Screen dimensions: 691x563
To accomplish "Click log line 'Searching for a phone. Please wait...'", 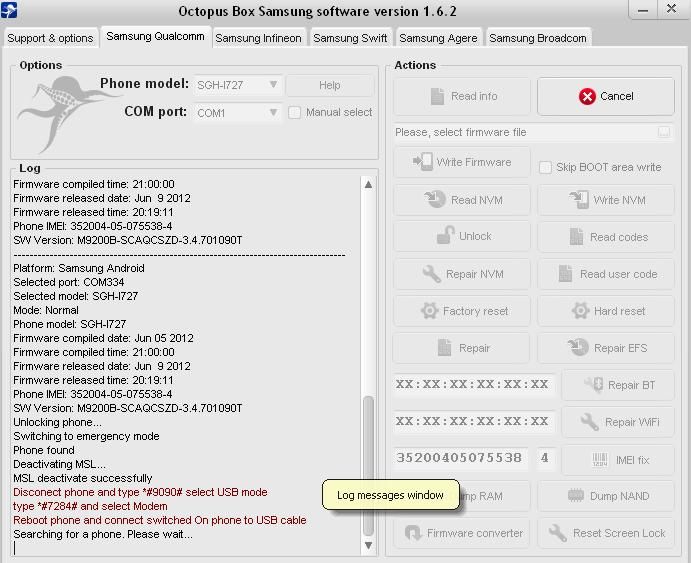I will pyautogui.click(x=103, y=534).
